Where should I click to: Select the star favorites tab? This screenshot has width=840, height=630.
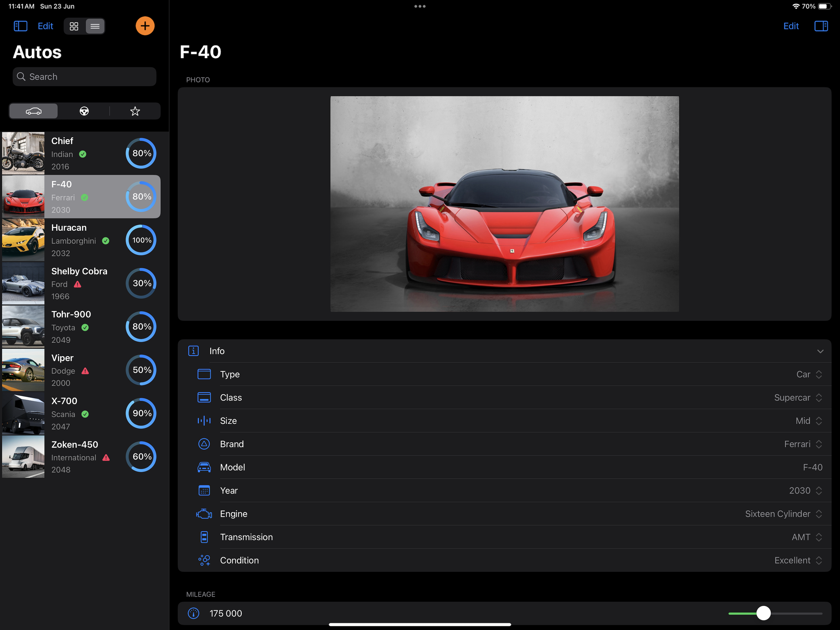pos(135,111)
